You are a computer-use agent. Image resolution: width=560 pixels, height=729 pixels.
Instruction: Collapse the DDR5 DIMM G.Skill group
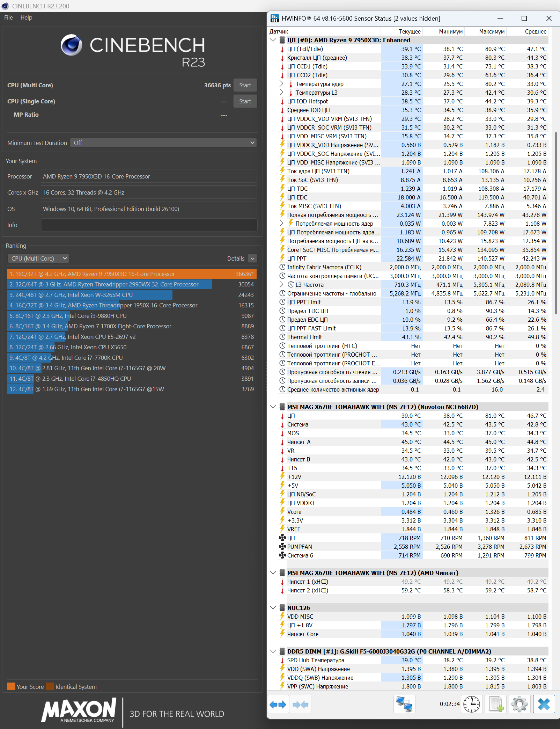point(273,651)
